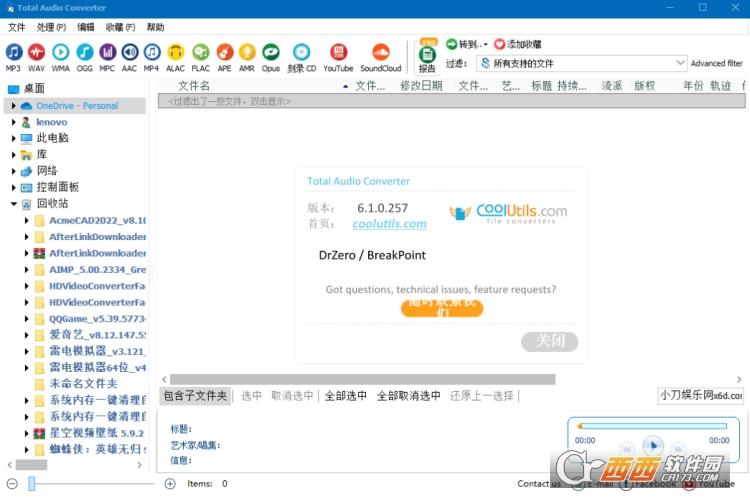Expand the 控制面板 tree node
Viewport: 750px width, 498px height.
click(13, 187)
